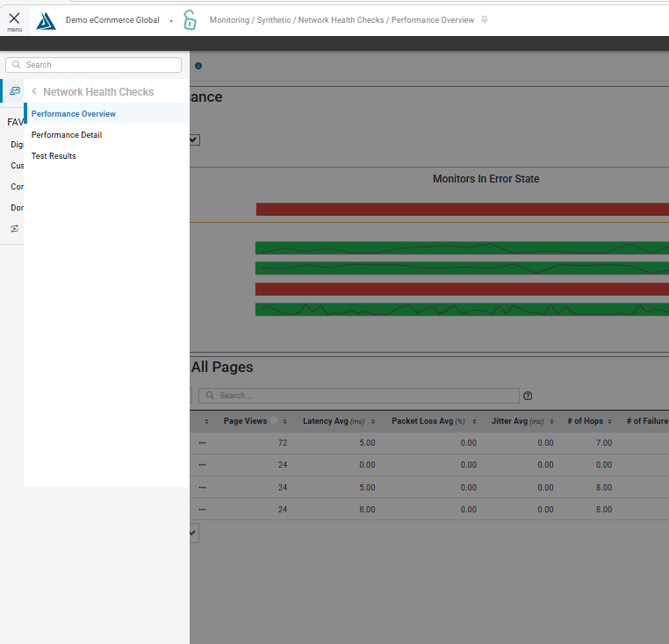Click the 8.00 latency value

click(x=367, y=509)
